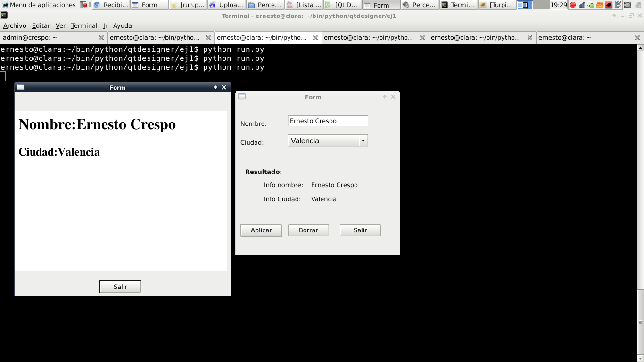Switch to the admin@crespo terminal tab
Viewport: 644px width, 362px height.
point(47,38)
